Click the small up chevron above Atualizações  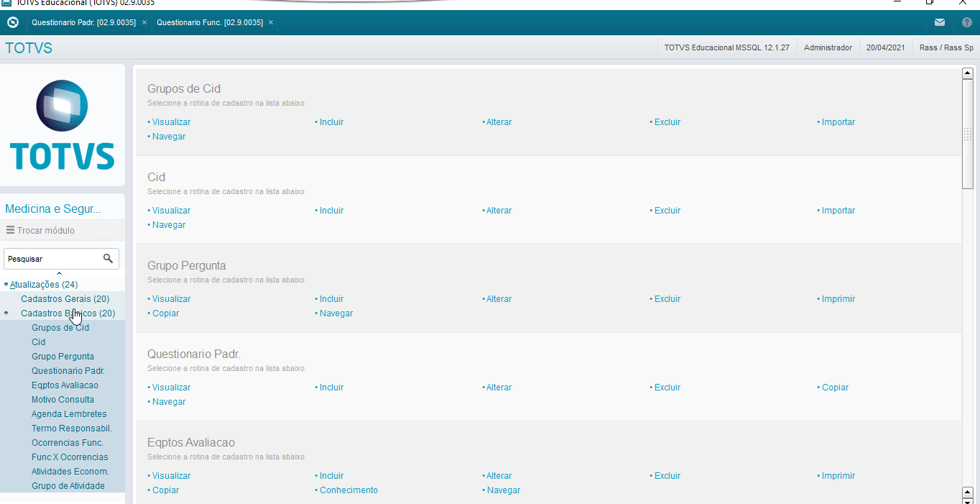[x=59, y=274]
